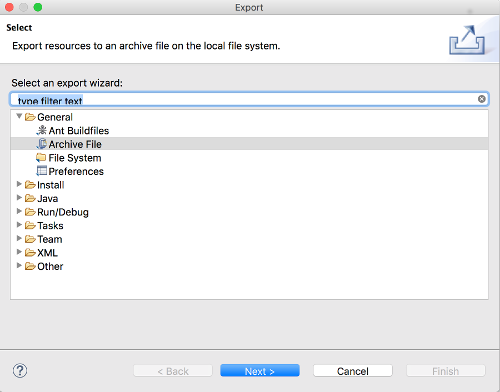Expand the Run/Debug category

(x=19, y=211)
